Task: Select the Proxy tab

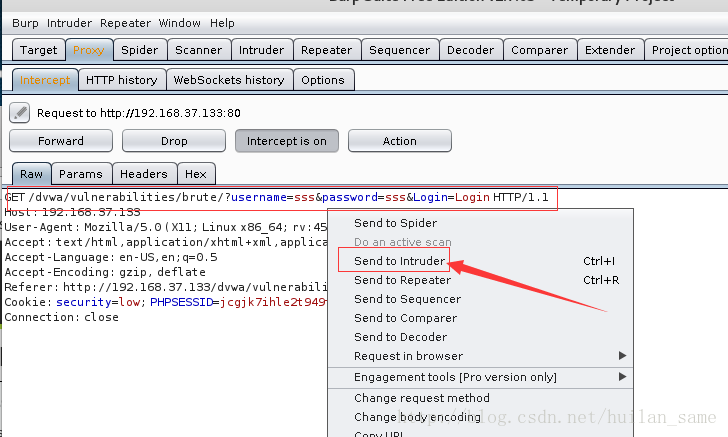Action: (x=89, y=50)
